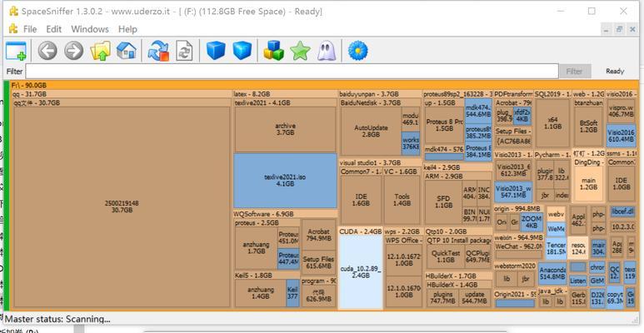Select the AutoUpdate 2.8GB block
Screen dimensions: 644x333
[371, 131]
